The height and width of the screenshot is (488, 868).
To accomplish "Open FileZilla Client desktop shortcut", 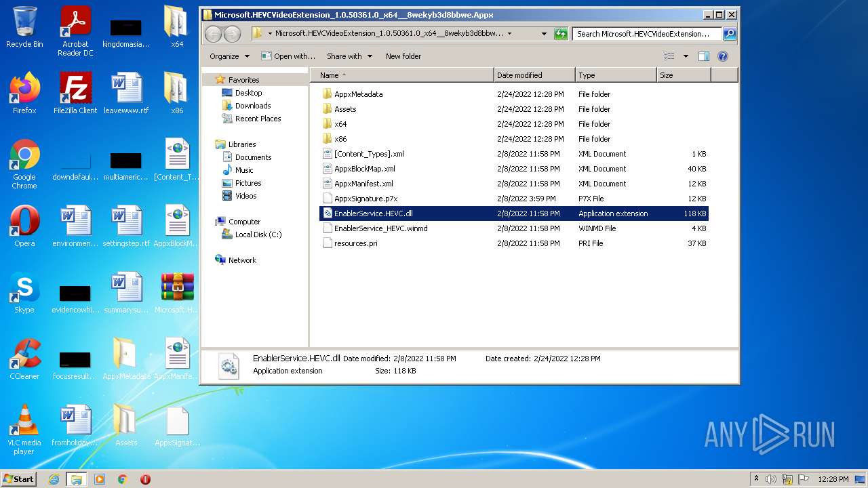I will tap(75, 93).
